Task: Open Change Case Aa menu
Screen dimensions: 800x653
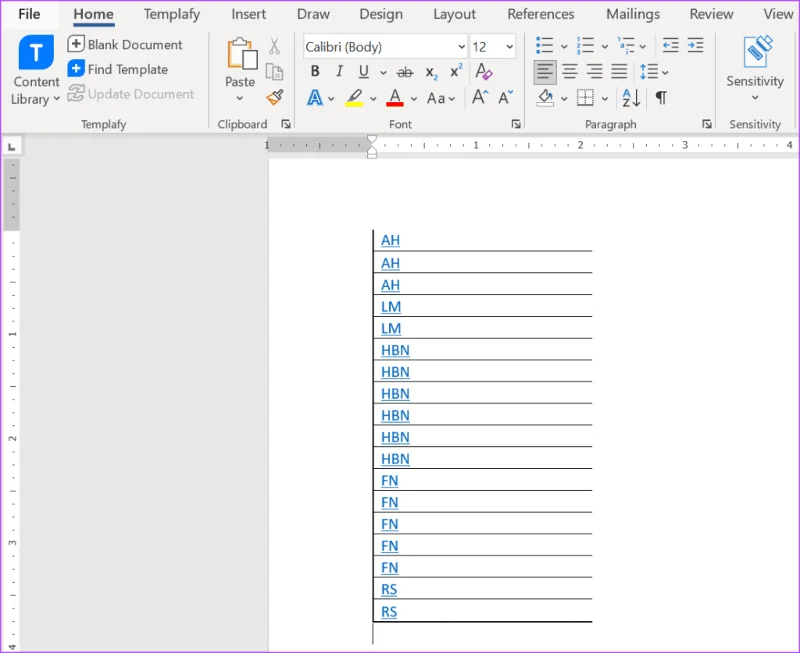Action: tap(441, 98)
